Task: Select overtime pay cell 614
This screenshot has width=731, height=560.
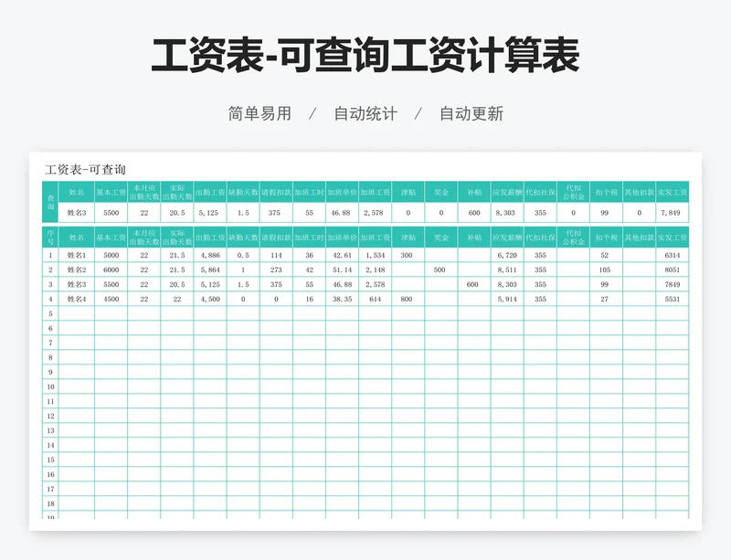Action: [x=375, y=299]
